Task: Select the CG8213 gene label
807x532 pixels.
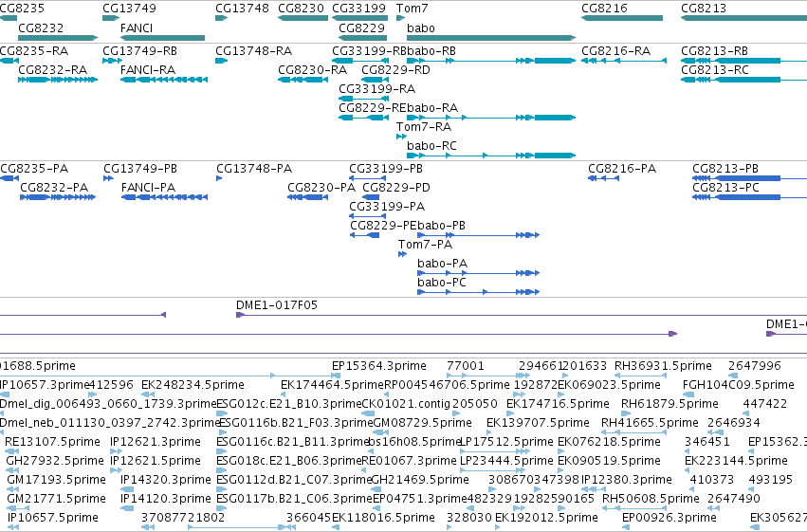Action: click(704, 9)
